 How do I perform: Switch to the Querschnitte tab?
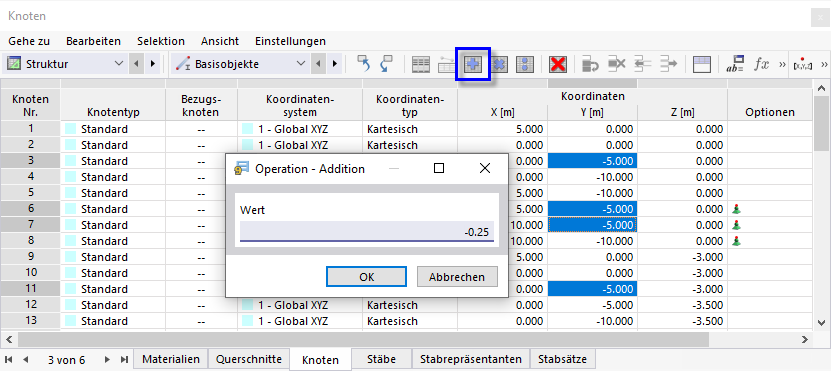[x=249, y=359]
